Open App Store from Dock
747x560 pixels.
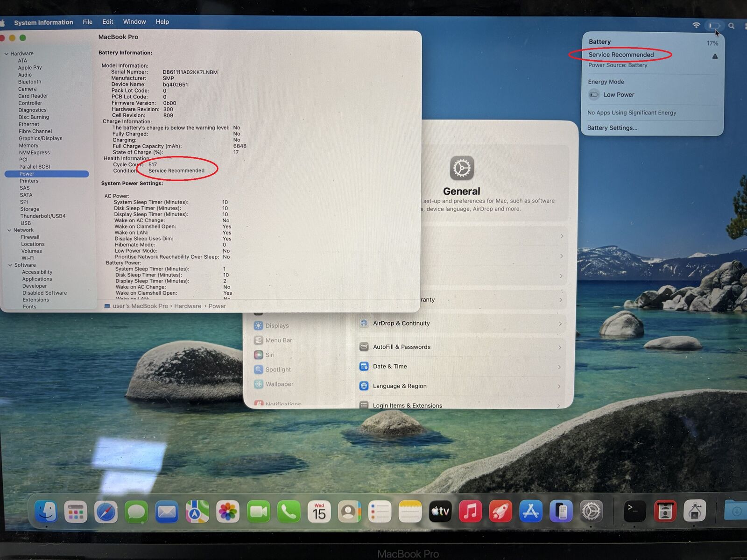tap(531, 511)
